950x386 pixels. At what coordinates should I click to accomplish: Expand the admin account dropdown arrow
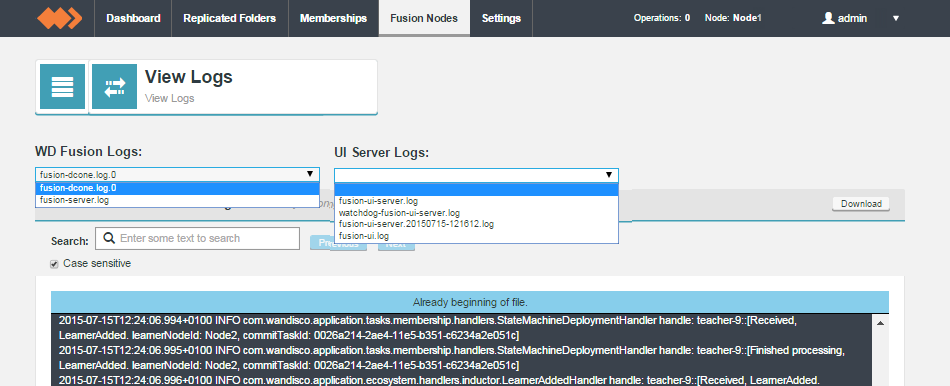coord(895,18)
